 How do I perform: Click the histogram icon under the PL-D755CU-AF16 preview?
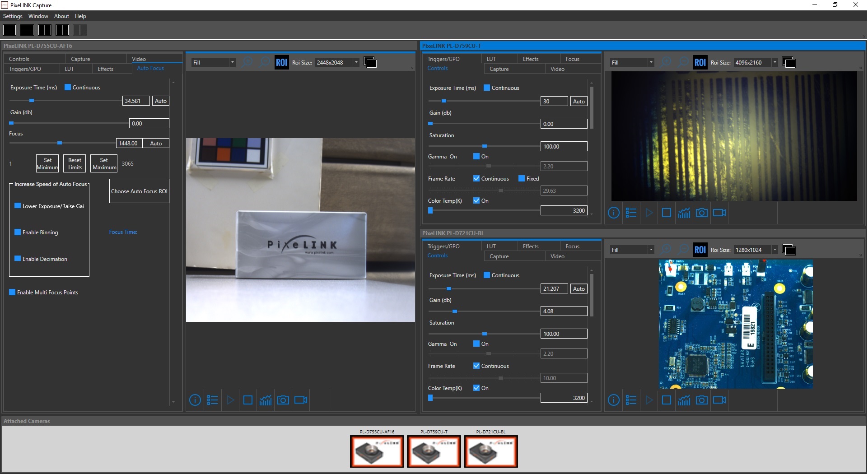[266, 400]
